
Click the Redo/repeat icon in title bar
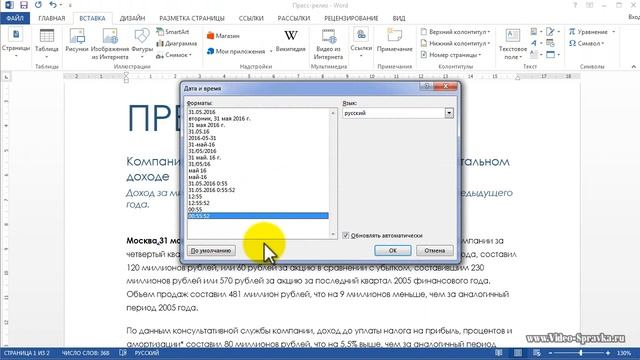coord(38,5)
